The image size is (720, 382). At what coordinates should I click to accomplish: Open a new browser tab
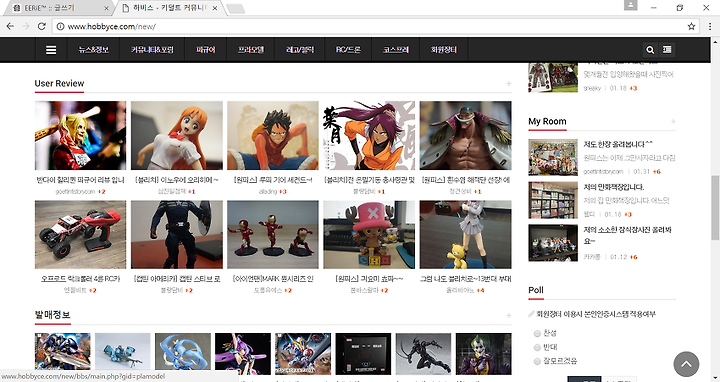236,9
